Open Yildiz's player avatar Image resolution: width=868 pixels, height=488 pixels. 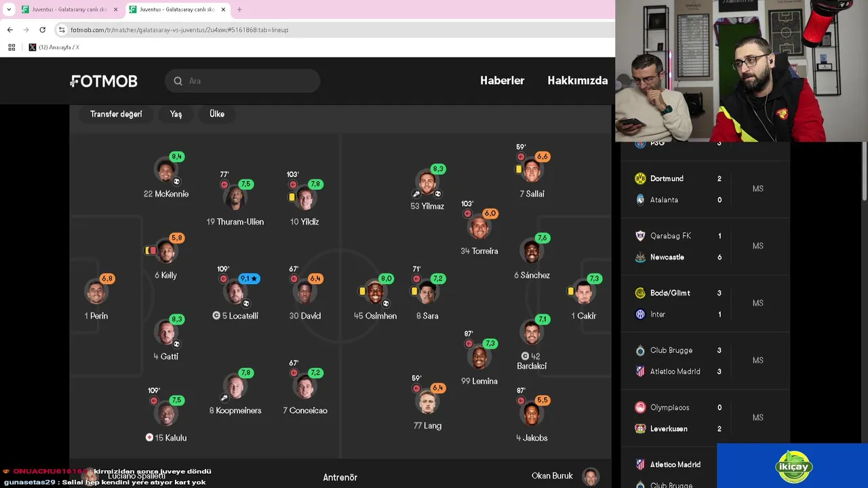tap(304, 198)
